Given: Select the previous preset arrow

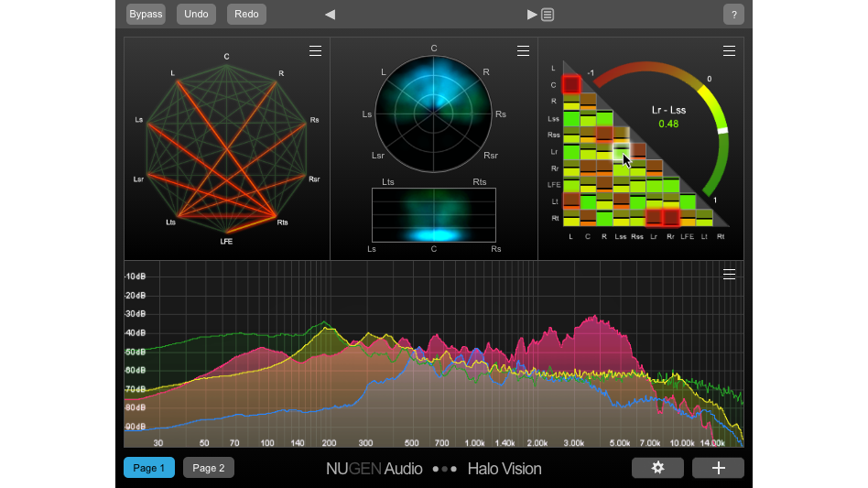Looking at the screenshot, I should tap(331, 15).
